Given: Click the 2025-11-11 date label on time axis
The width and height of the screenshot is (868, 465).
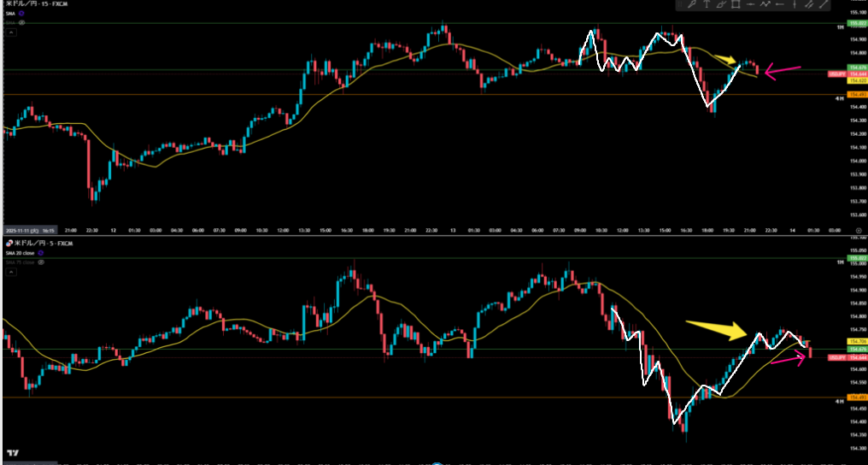Looking at the screenshot, I should [19, 231].
